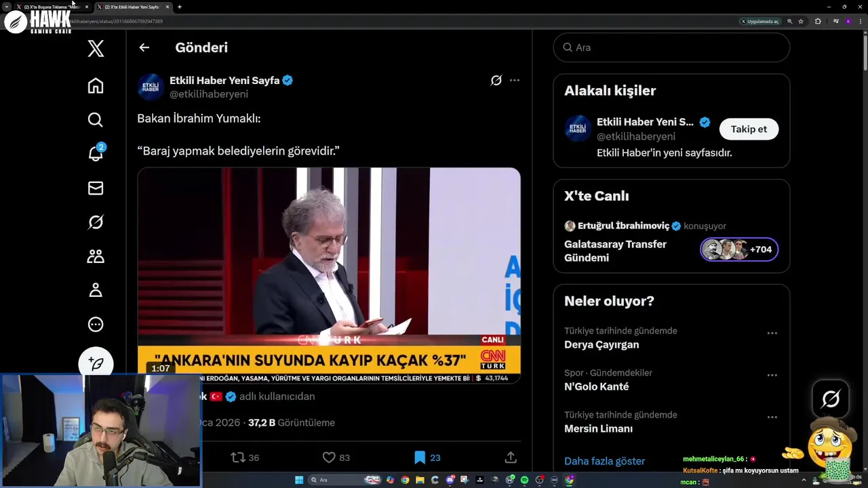Click Takip et follow button
Viewport: 868px width, 488px height.
(x=749, y=129)
